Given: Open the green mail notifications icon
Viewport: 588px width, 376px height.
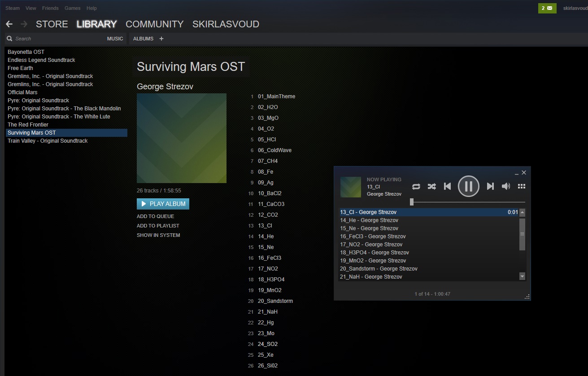Looking at the screenshot, I should [547, 8].
